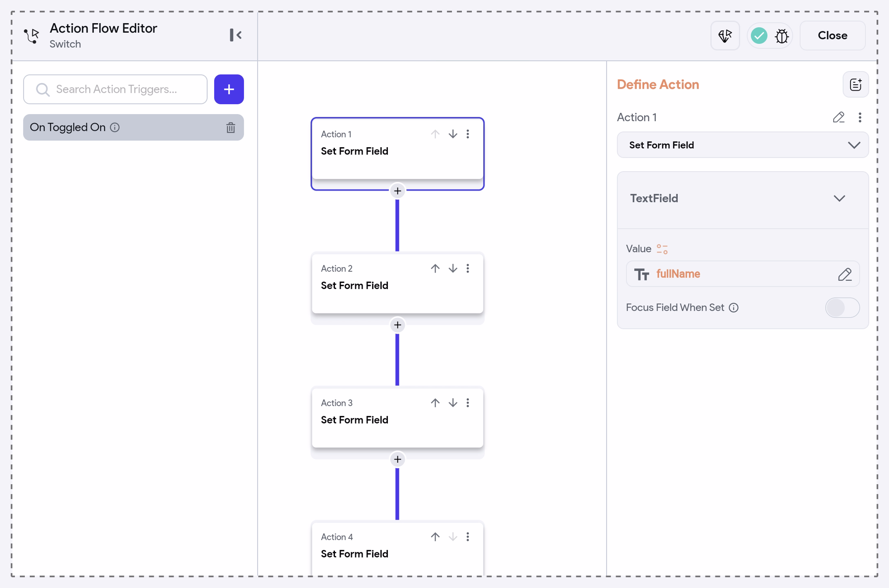This screenshot has width=889, height=588.
Task: Add a new action trigger with the plus button
Action: [229, 89]
